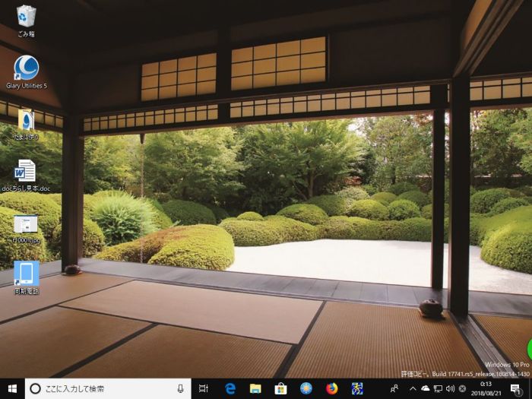The height and width of the screenshot is (399, 532).
Task: Select the jpg image file on desktop
Action: [26, 223]
